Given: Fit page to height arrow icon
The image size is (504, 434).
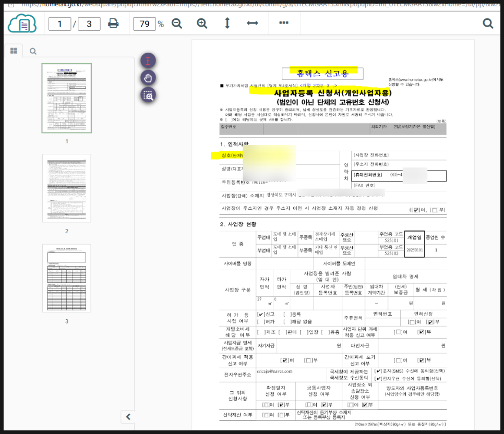Looking at the screenshot, I should point(227,23).
